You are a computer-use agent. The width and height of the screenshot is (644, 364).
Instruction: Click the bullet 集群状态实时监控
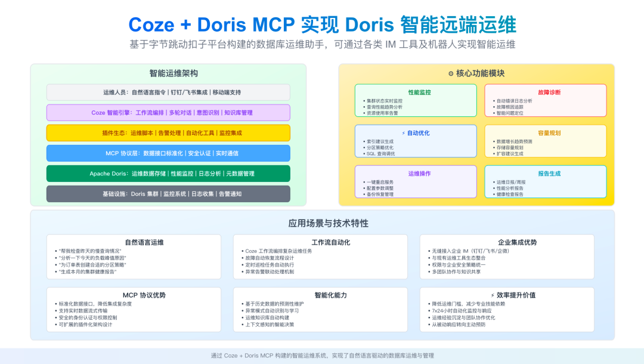(x=385, y=101)
